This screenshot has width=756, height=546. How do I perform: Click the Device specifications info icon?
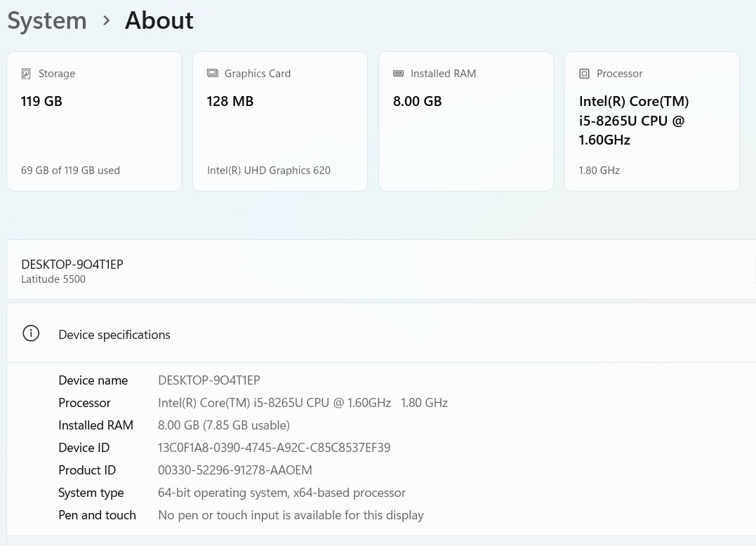(x=31, y=334)
